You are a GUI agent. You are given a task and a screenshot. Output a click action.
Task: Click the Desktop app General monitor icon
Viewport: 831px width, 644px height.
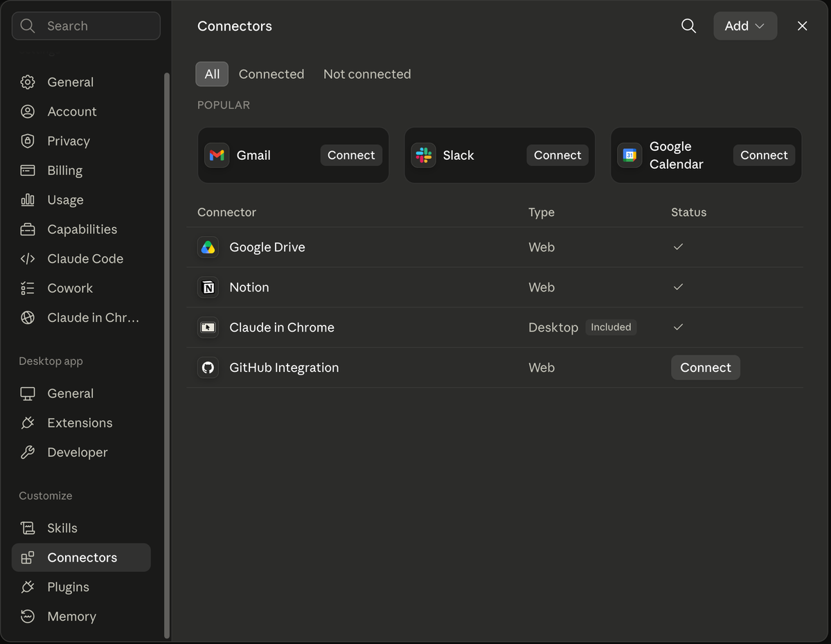point(28,393)
